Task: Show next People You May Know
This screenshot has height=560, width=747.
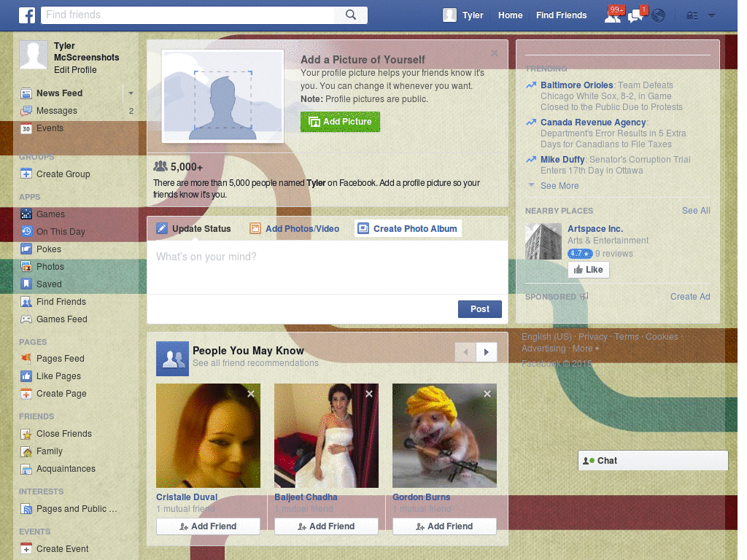Action: [487, 352]
